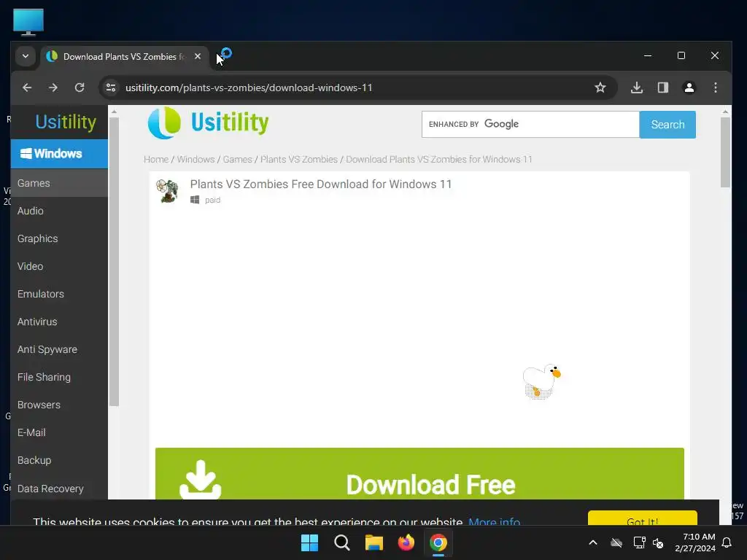This screenshot has width=747, height=560.
Task: Close the Download Plants VS Zombies tab
Action: click(198, 56)
